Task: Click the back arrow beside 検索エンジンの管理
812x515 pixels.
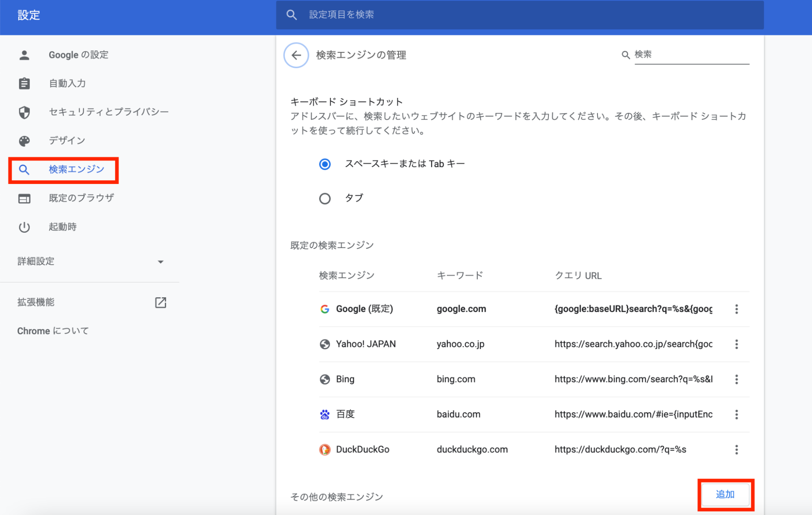Action: tap(296, 55)
